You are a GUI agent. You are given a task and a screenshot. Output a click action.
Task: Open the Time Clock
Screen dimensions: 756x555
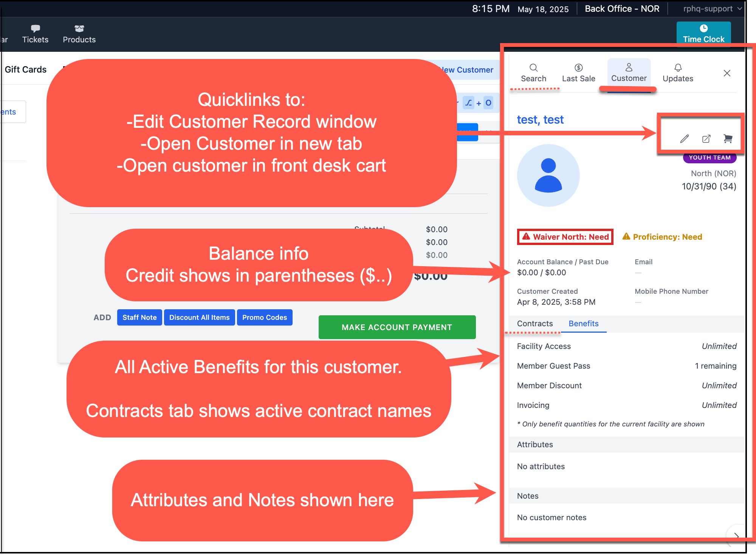[x=703, y=33]
